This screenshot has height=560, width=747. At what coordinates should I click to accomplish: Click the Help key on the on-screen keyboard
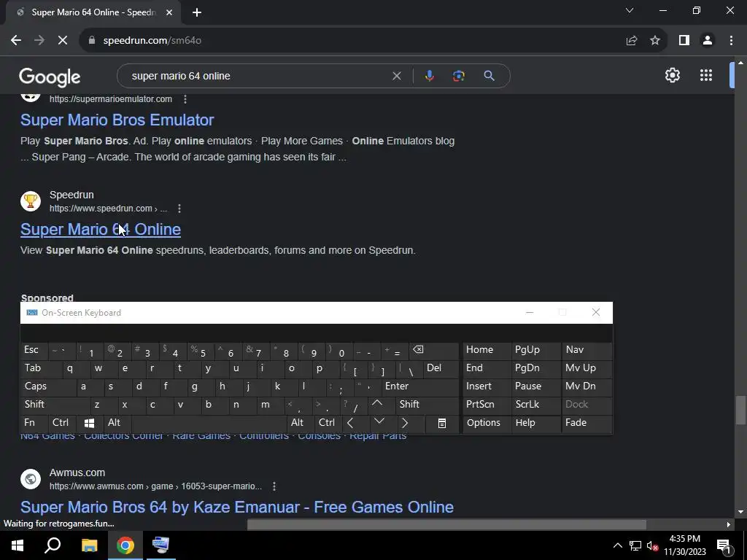pyautogui.click(x=535, y=423)
